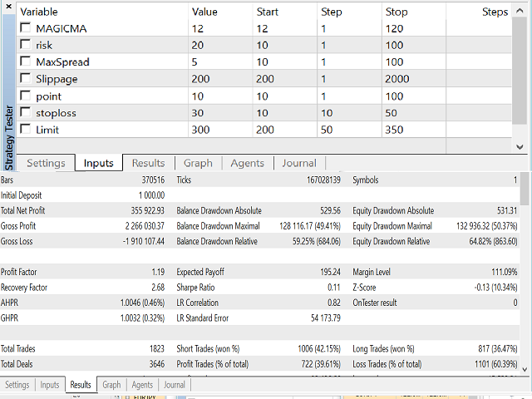
Task: Open the upper Settings tab
Action: click(46, 163)
